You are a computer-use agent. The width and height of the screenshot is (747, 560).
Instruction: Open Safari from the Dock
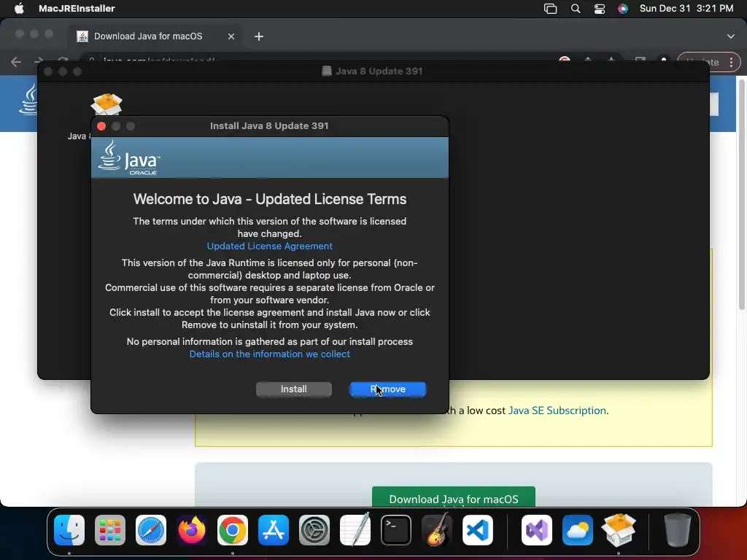coord(151,530)
